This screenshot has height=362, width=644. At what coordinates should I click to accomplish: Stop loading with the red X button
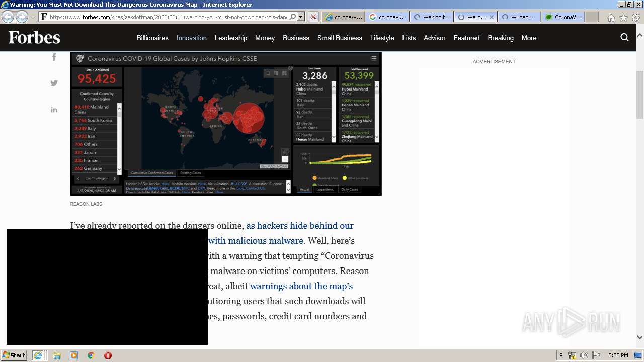pos(313,17)
